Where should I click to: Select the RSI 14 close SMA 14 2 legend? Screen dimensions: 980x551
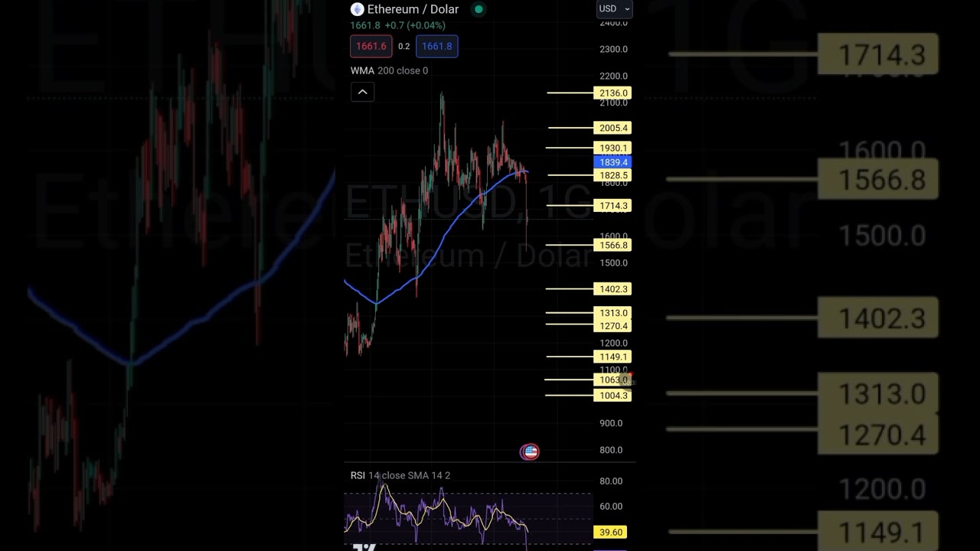pyautogui.click(x=400, y=475)
